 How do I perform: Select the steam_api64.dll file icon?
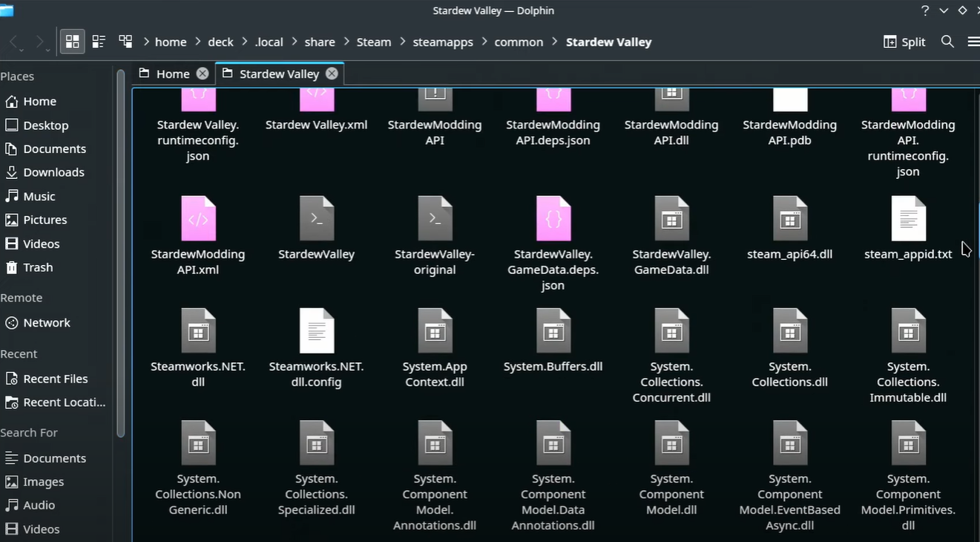click(x=790, y=218)
